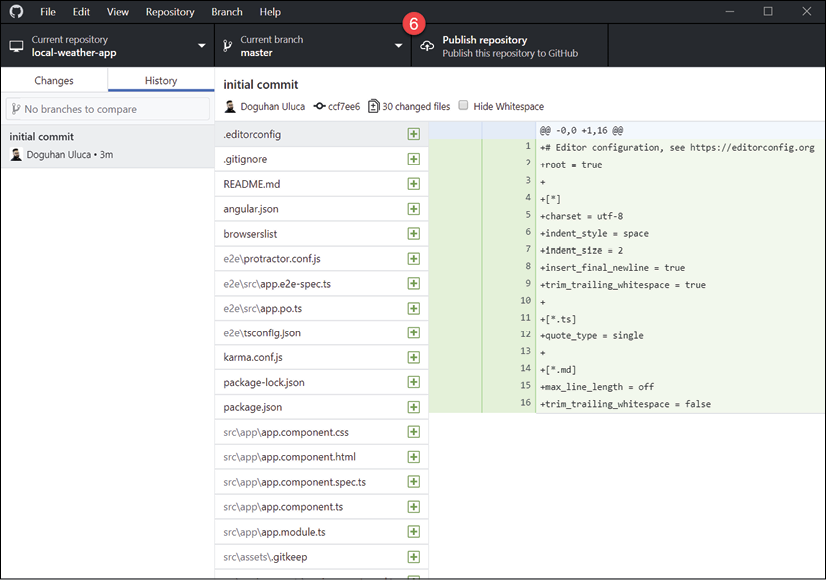Select the .gitignore file
The height and width of the screenshot is (580, 826).
pyautogui.click(x=321, y=159)
